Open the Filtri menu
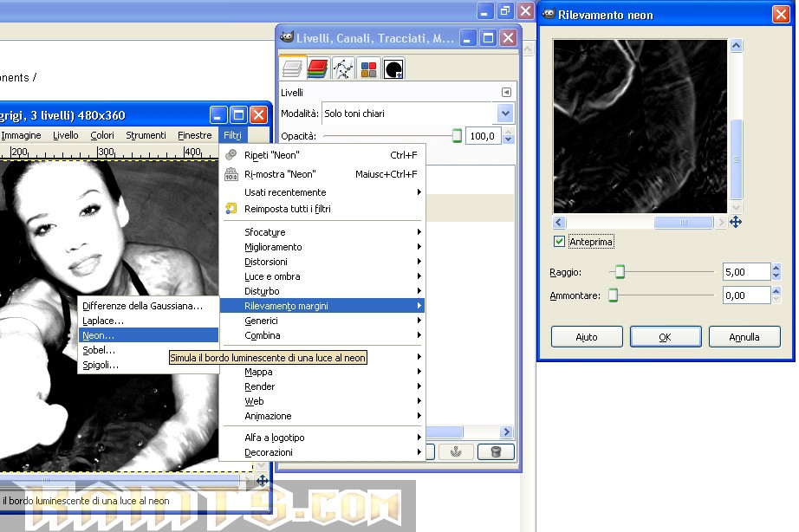 click(232, 135)
